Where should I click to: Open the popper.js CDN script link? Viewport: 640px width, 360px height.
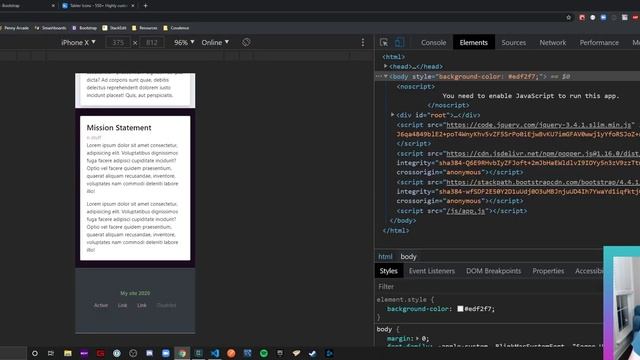543,153
